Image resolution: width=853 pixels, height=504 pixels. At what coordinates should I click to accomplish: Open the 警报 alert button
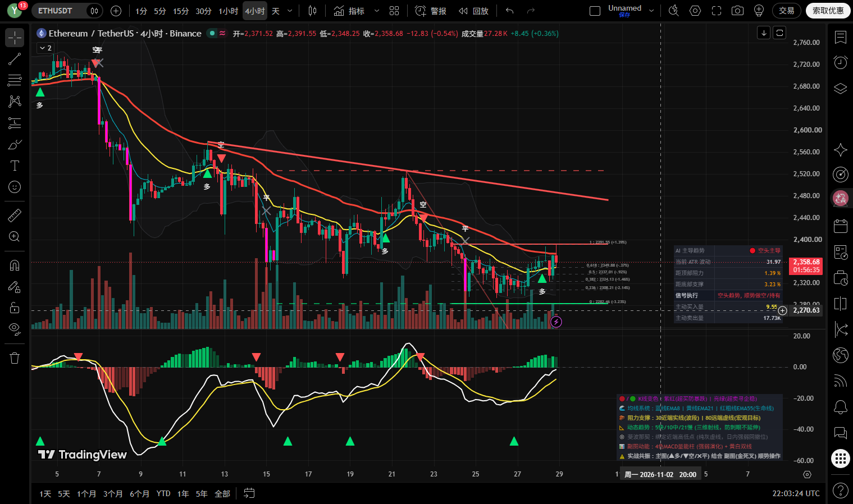(431, 11)
